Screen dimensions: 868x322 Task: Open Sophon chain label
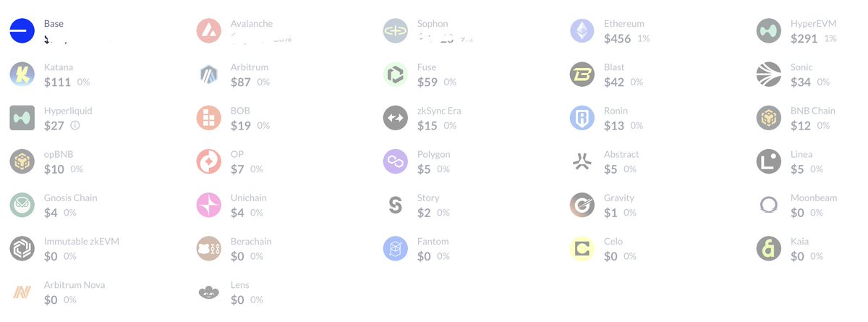tap(433, 24)
